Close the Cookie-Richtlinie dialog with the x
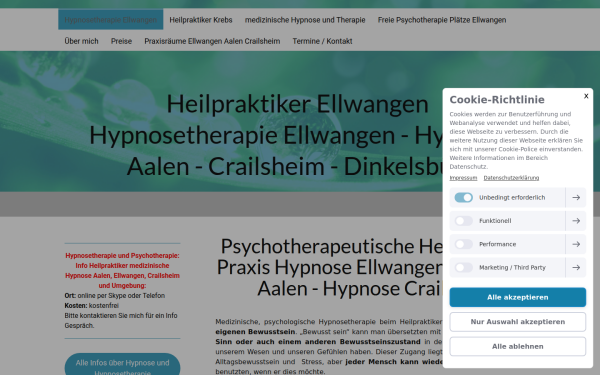Viewport: 600px width, 375px height. point(586,96)
